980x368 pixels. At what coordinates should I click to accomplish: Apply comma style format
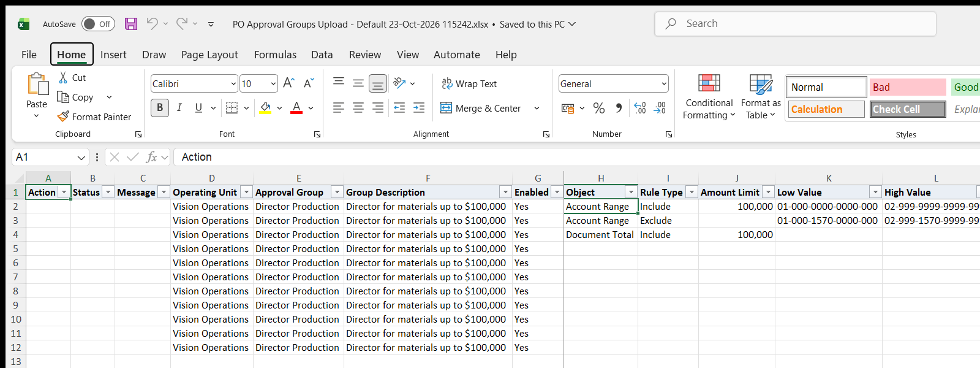pyautogui.click(x=619, y=109)
